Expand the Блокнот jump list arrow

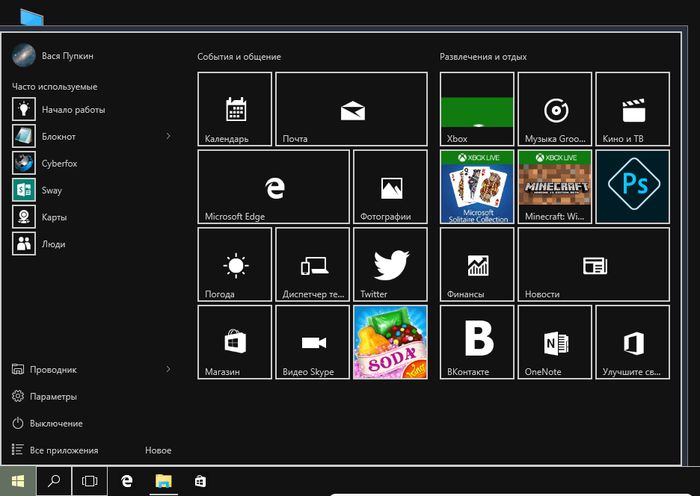coord(168,136)
